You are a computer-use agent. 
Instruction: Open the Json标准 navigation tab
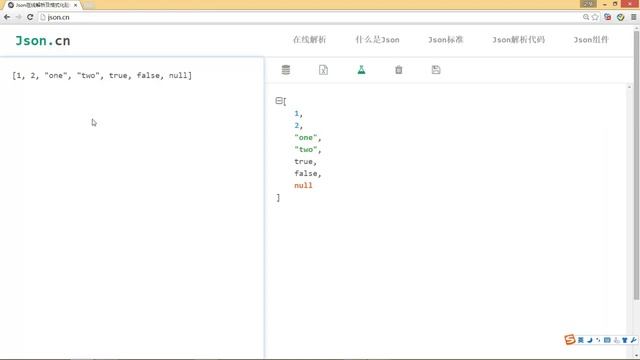(445, 40)
